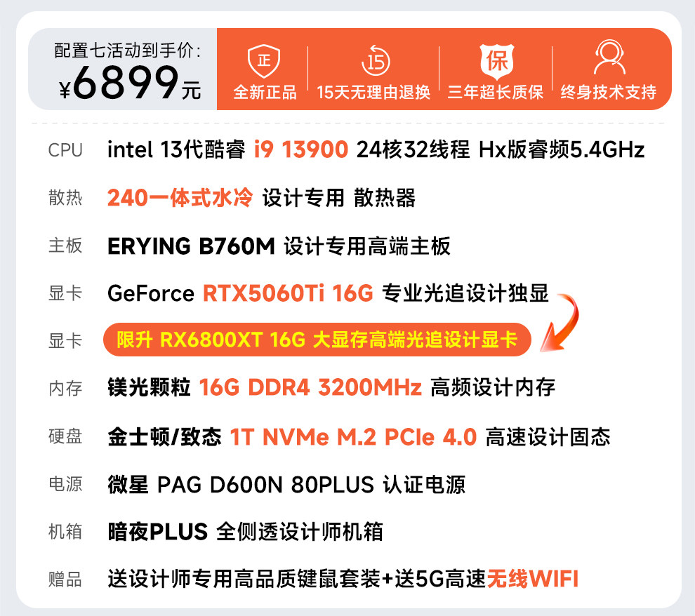Click the orange 无线WIFI gift text

pyautogui.click(x=533, y=578)
